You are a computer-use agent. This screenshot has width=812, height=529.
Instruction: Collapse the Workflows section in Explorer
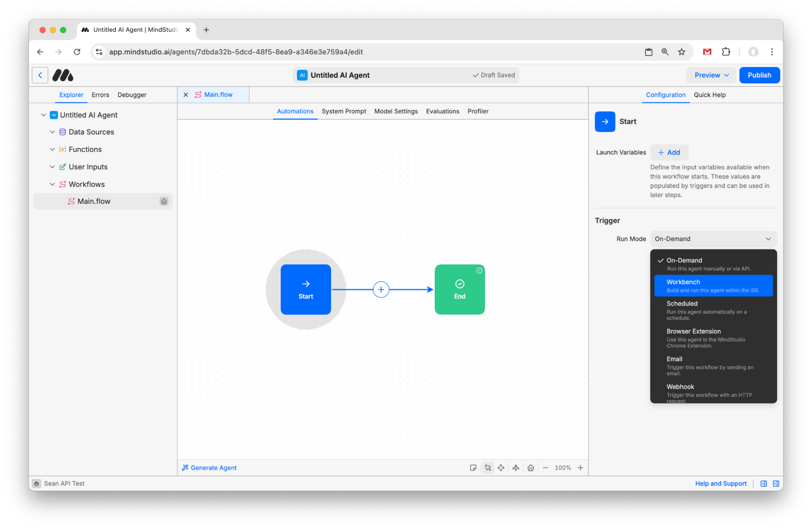52,184
